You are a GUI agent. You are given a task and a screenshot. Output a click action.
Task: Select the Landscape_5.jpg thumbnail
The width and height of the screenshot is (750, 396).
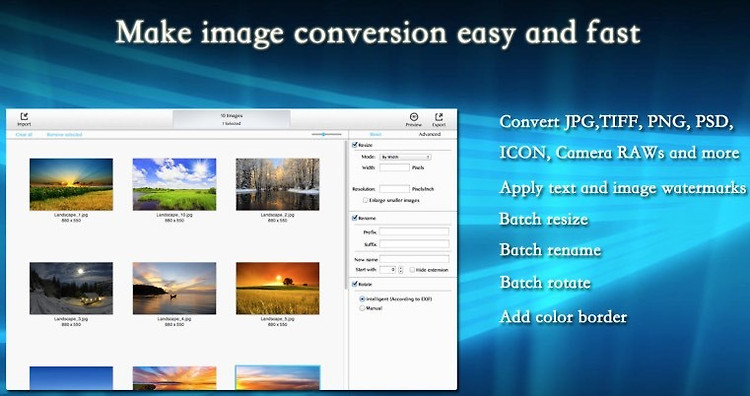[x=277, y=288]
